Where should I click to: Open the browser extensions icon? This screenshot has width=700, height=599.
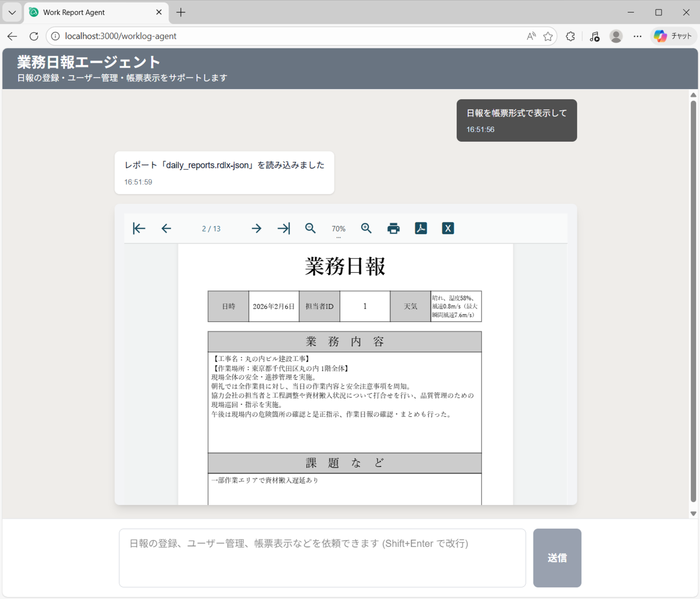570,36
